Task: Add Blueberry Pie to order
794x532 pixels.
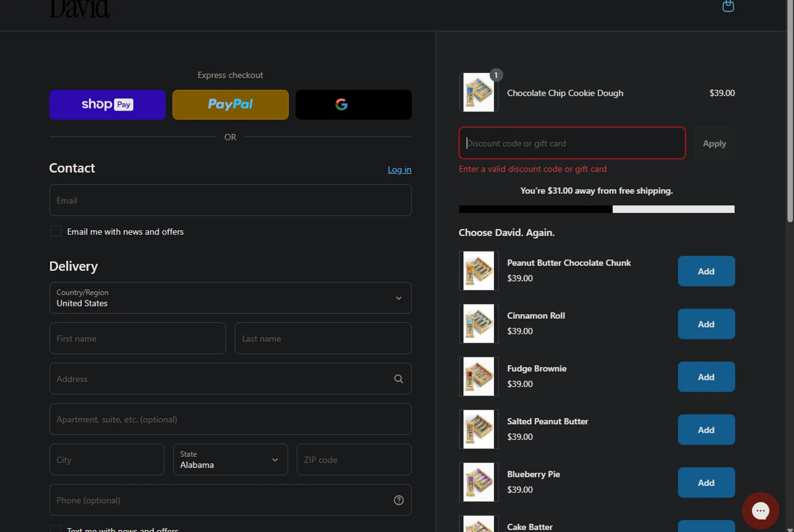Action: [706, 483]
